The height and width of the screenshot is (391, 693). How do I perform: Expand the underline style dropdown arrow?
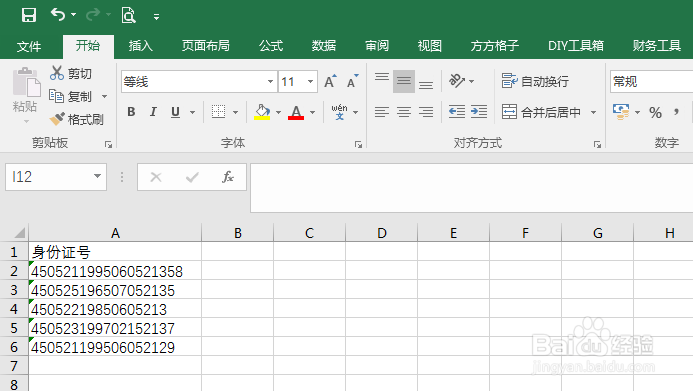pos(193,112)
